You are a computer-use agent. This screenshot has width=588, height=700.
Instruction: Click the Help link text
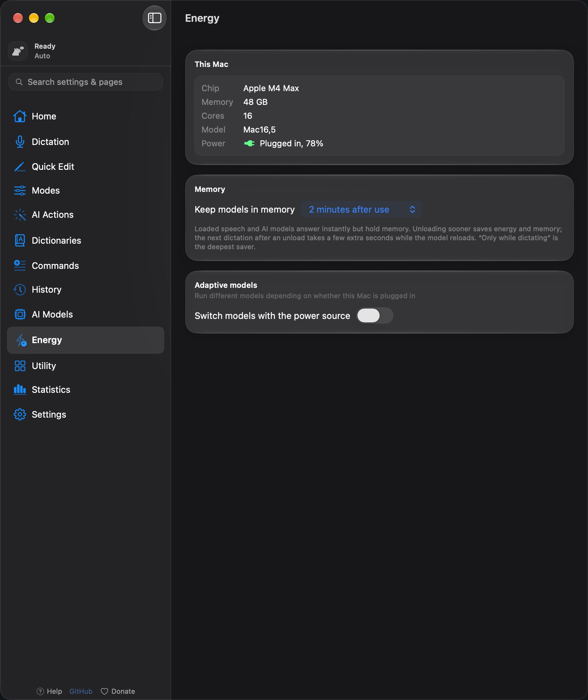point(55,691)
